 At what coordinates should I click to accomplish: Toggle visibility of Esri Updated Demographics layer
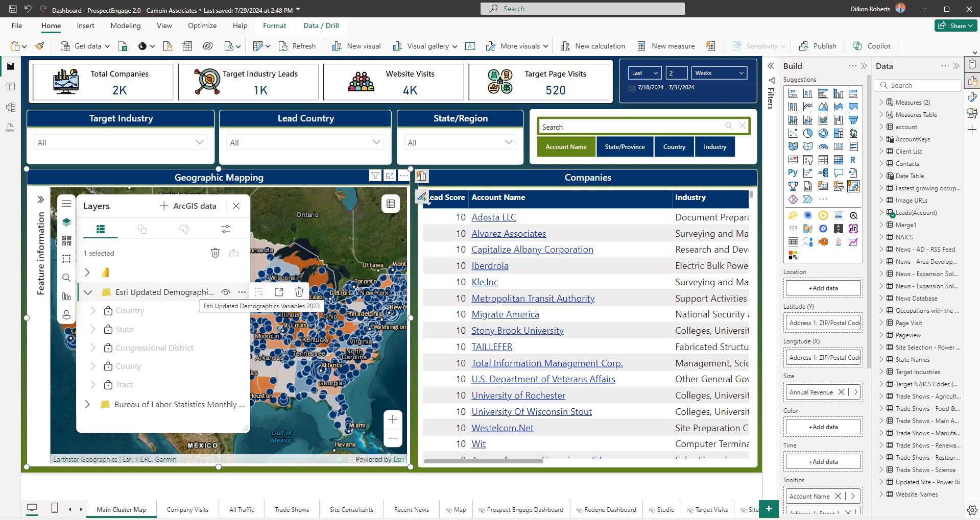coord(226,292)
